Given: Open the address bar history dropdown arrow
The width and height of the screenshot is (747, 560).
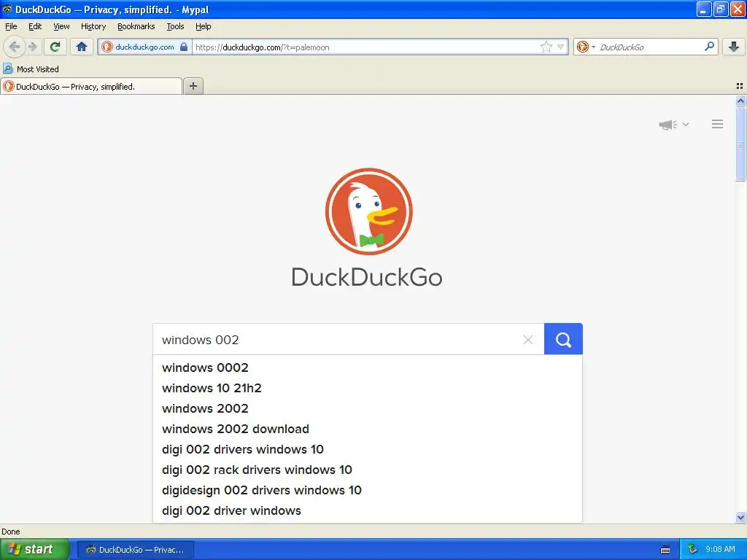Looking at the screenshot, I should pos(561,47).
